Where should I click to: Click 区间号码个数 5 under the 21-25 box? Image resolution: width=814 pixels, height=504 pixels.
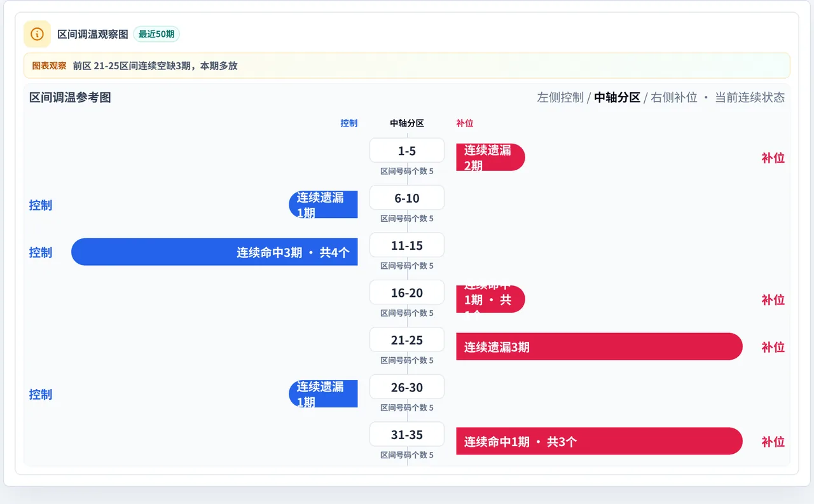pyautogui.click(x=407, y=360)
